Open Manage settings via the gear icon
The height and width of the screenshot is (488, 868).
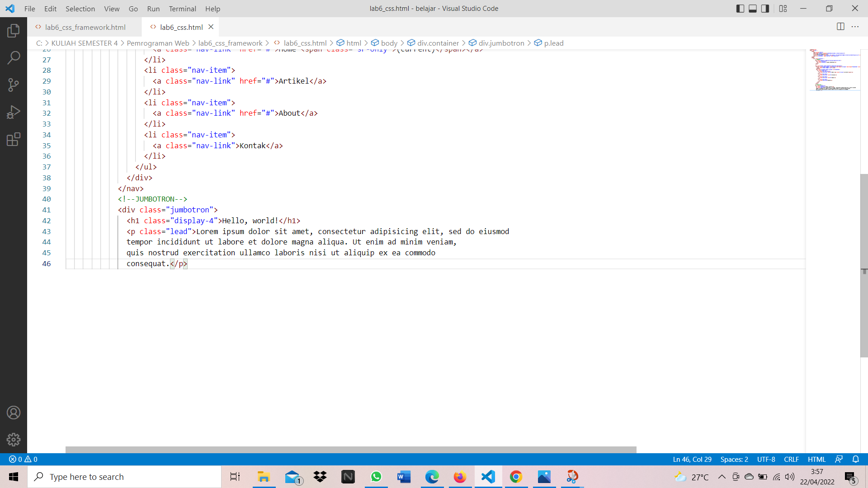(x=13, y=439)
